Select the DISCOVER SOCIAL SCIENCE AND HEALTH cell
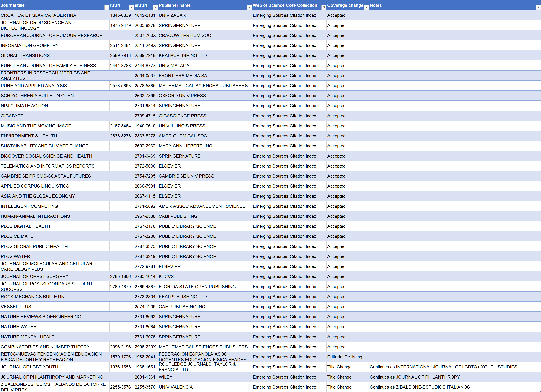The width and height of the screenshot is (541, 392). [x=55, y=156]
